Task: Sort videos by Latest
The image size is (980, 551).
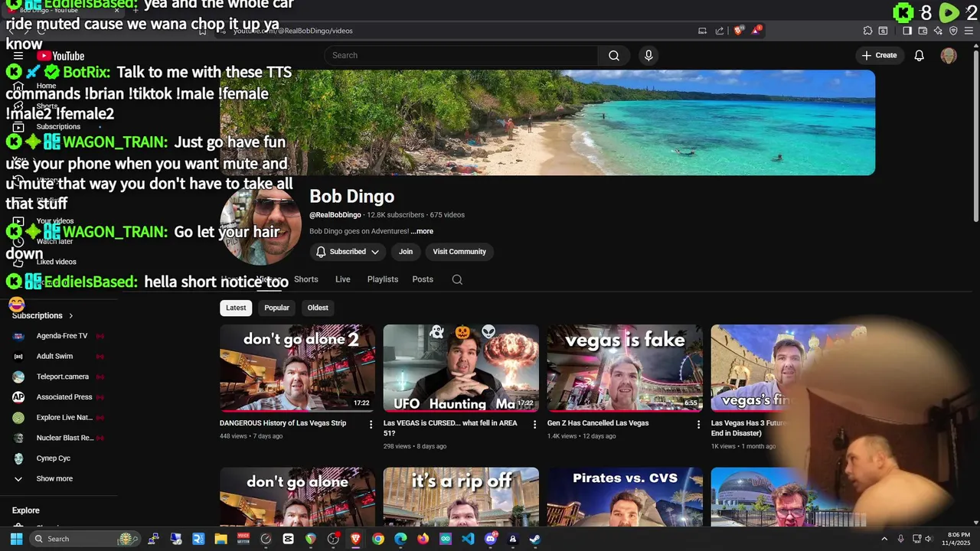Action: pos(236,308)
